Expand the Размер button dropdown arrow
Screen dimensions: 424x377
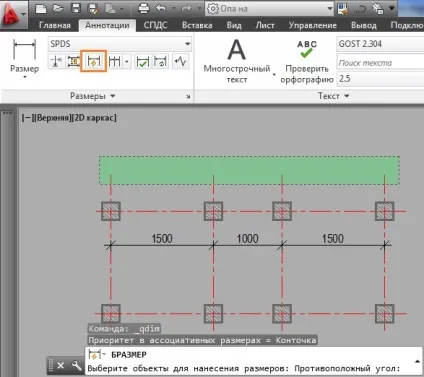(x=24, y=77)
